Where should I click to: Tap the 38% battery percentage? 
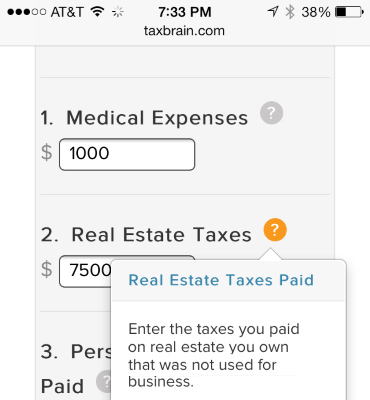pyautogui.click(x=316, y=12)
